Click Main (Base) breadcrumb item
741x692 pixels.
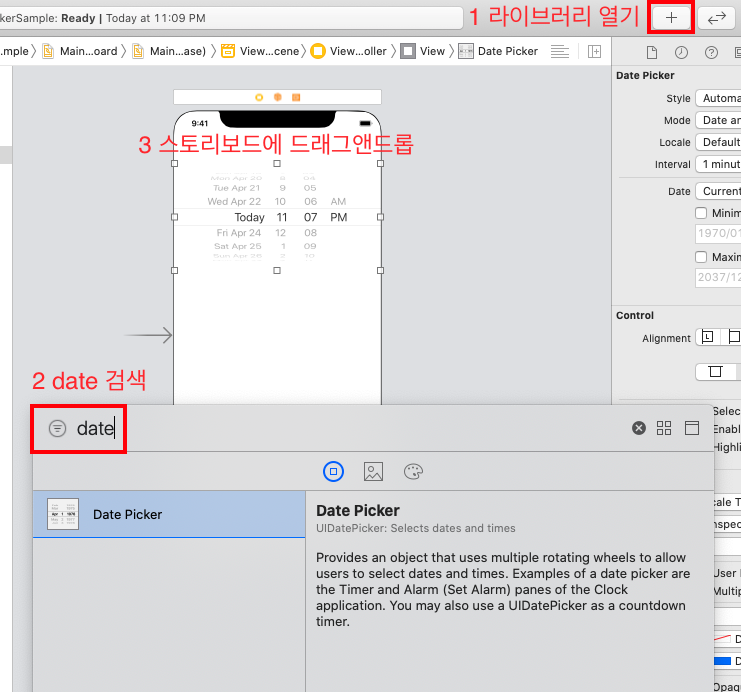click(x=170, y=51)
